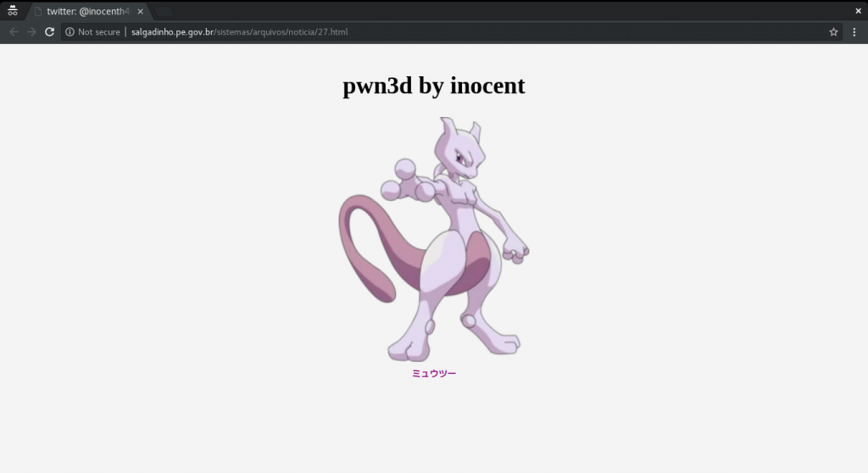
Task: Click the incognito mode icon
Action: [x=12, y=10]
